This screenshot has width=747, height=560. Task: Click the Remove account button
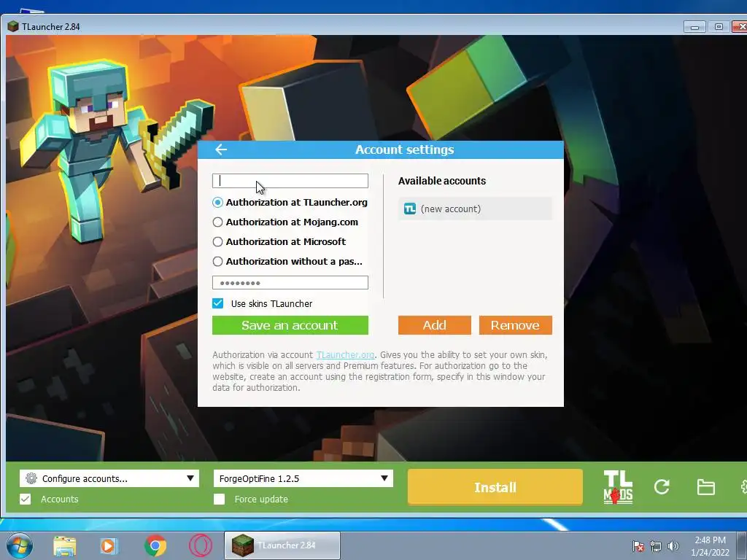(516, 325)
